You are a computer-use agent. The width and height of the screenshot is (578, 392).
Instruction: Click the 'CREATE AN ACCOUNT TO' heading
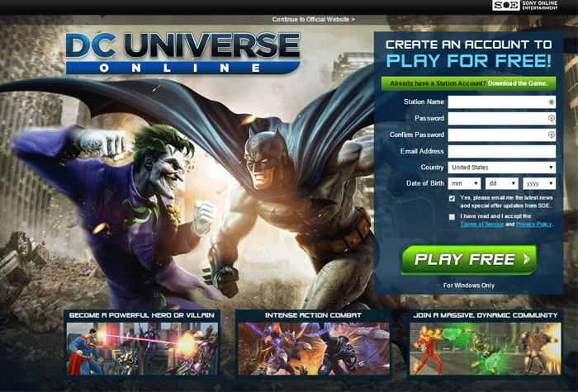tap(468, 45)
